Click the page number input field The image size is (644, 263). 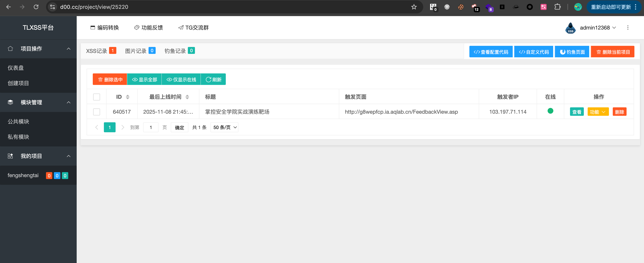tap(151, 127)
